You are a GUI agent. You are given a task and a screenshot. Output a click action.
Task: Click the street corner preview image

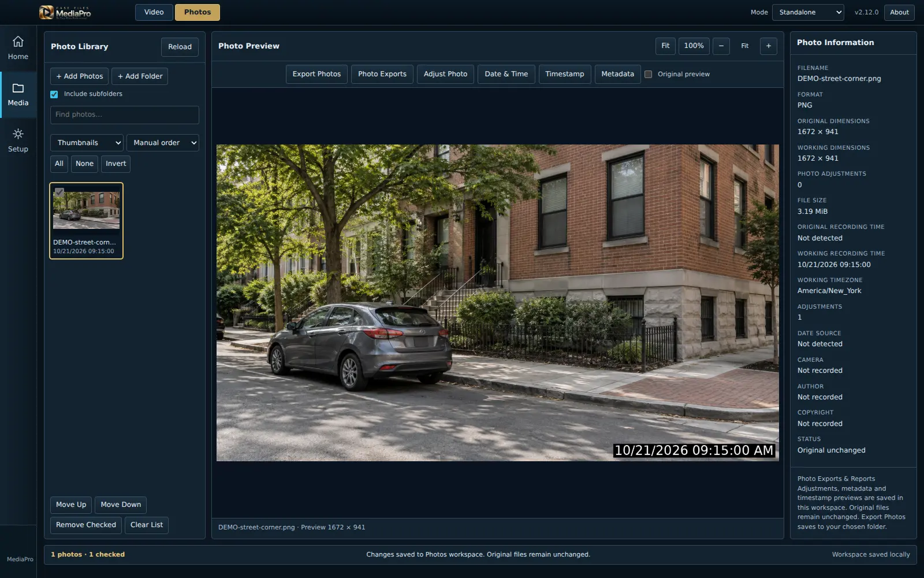coord(497,303)
